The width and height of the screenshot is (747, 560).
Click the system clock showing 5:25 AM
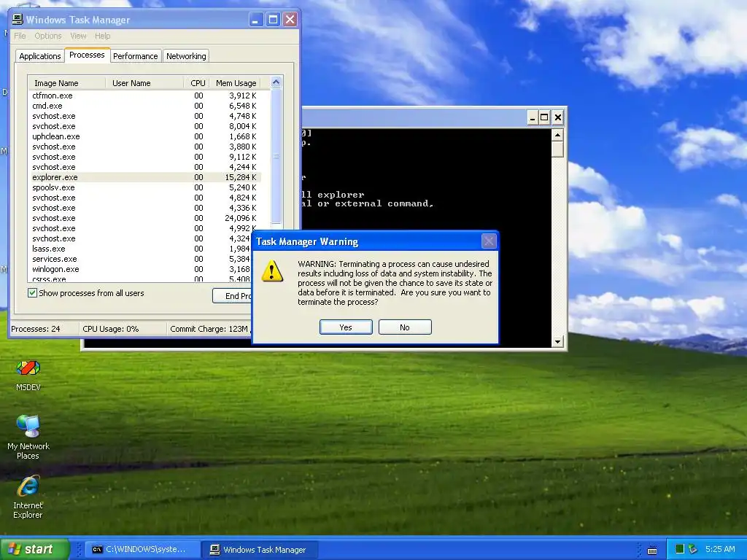click(x=720, y=549)
